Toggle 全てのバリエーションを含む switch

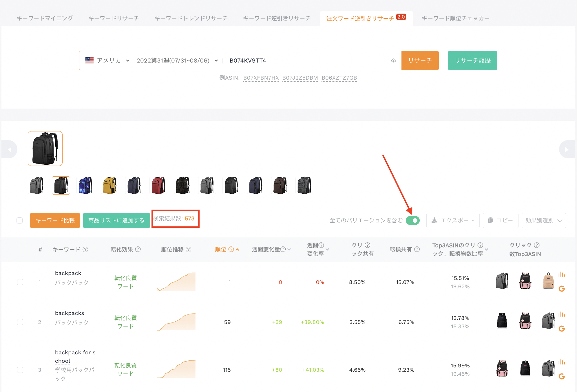point(413,220)
